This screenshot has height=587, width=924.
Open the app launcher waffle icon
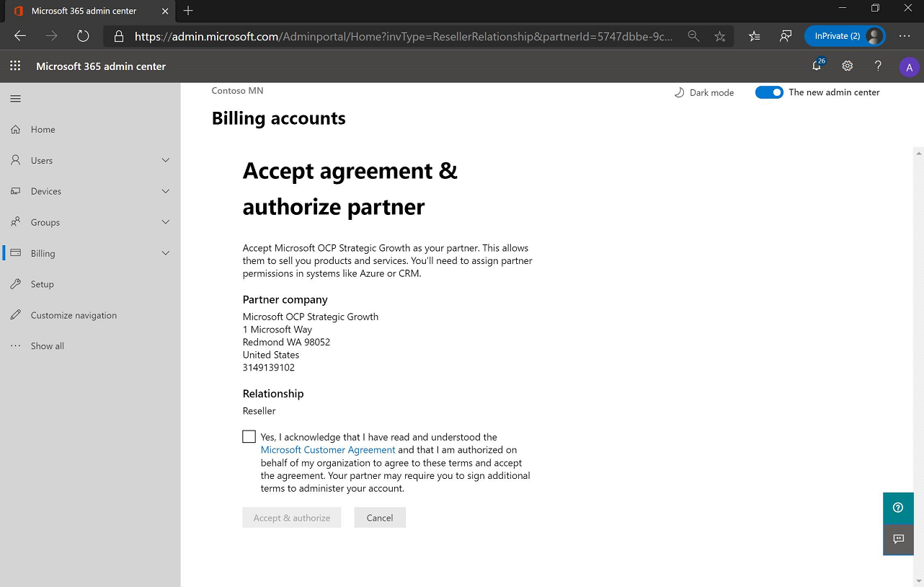pos(15,66)
